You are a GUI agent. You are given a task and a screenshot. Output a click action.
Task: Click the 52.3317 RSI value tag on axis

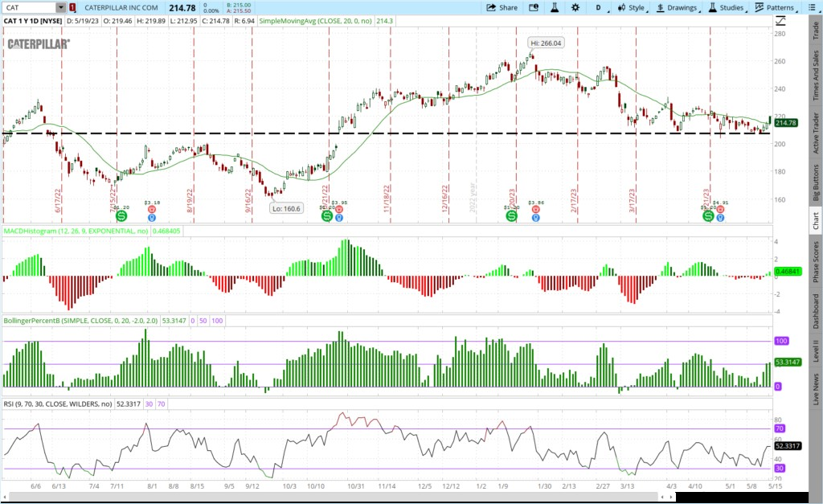(788, 446)
